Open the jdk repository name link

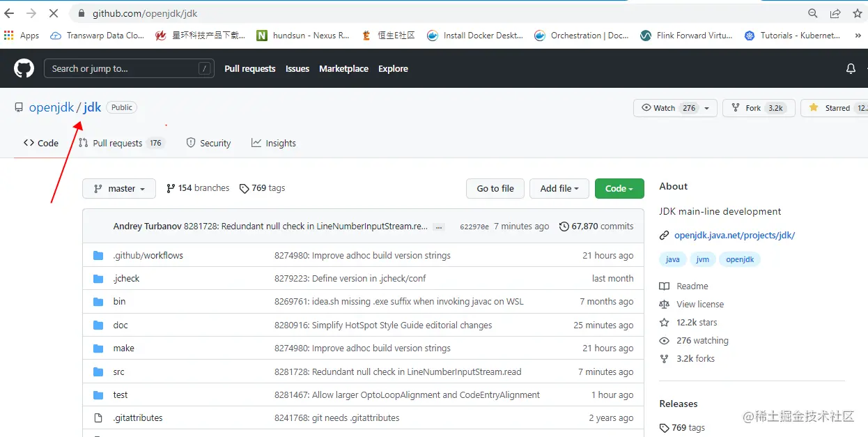coord(93,107)
